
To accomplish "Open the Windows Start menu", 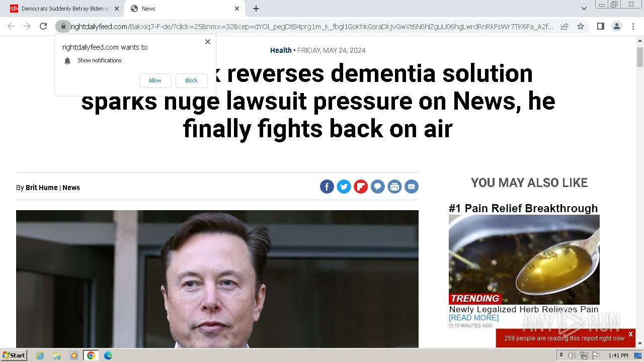I will 14,355.
